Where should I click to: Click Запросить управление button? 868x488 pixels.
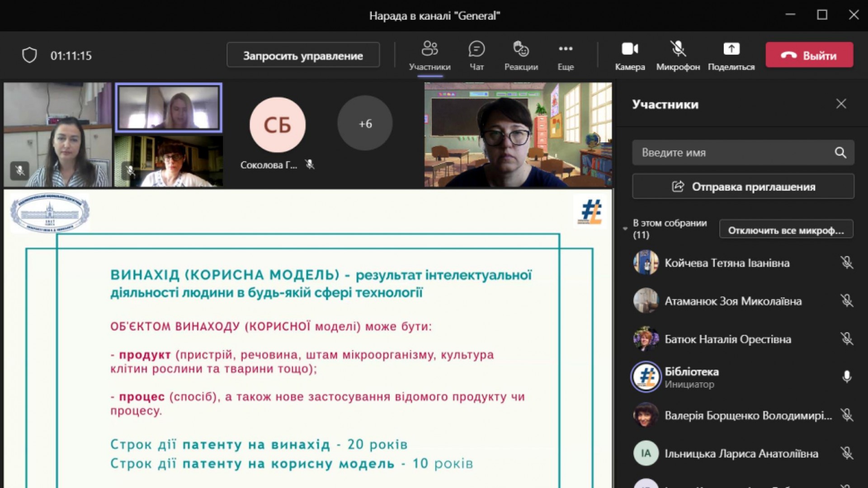pyautogui.click(x=303, y=55)
